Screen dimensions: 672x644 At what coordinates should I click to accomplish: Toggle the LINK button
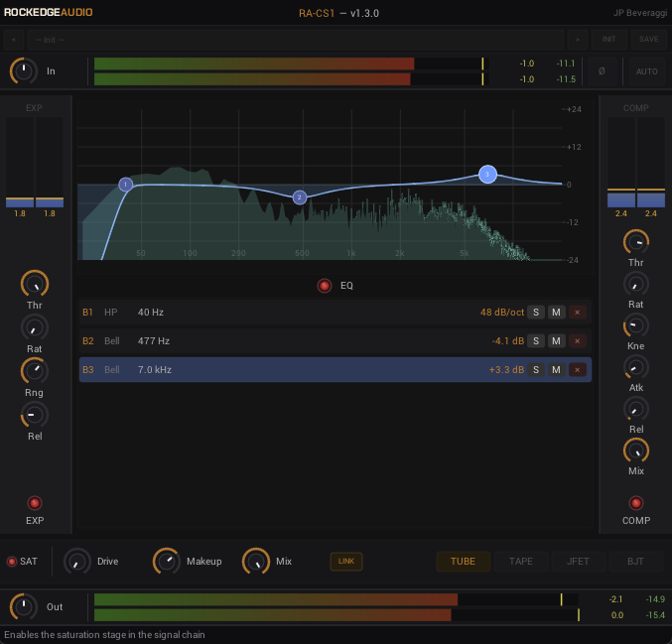(x=346, y=562)
